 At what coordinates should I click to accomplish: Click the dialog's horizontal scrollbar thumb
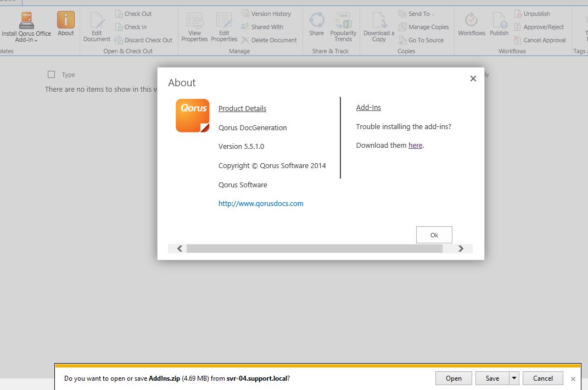(315, 248)
